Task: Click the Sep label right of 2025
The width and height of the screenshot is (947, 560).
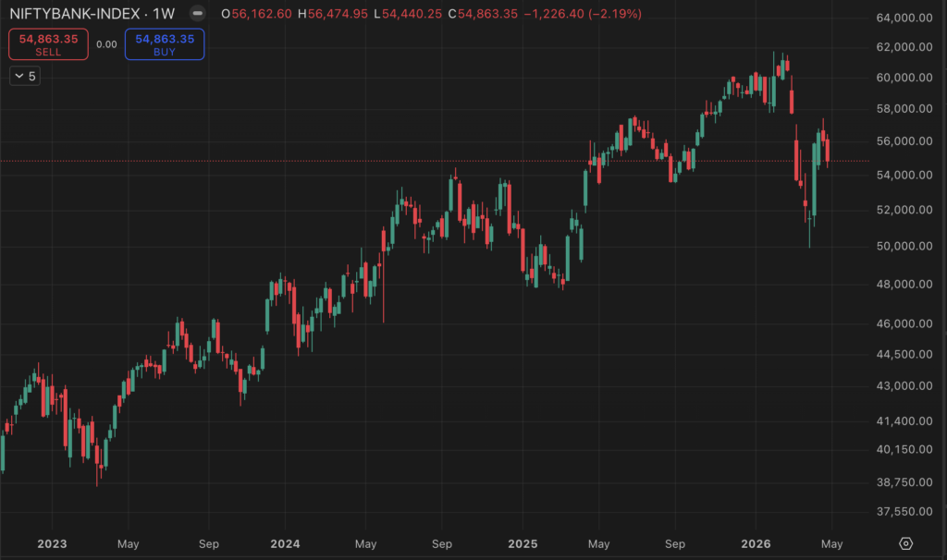Action: click(x=674, y=543)
